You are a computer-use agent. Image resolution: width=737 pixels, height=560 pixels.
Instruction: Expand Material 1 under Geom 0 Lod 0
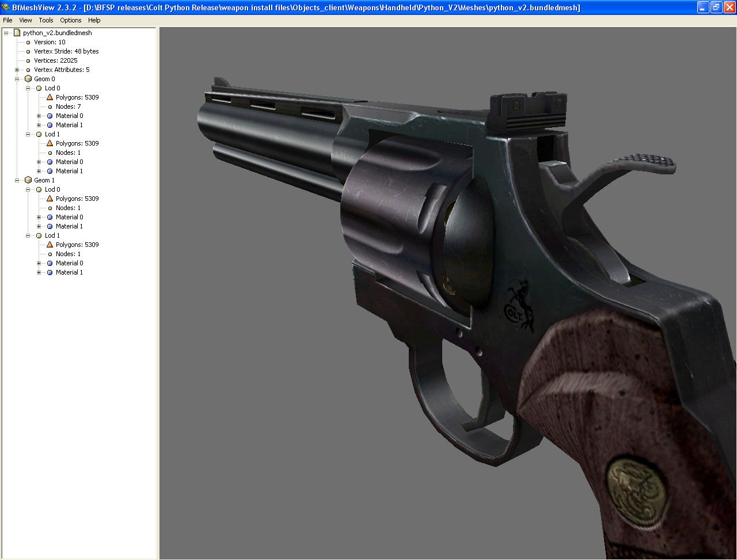[38, 124]
